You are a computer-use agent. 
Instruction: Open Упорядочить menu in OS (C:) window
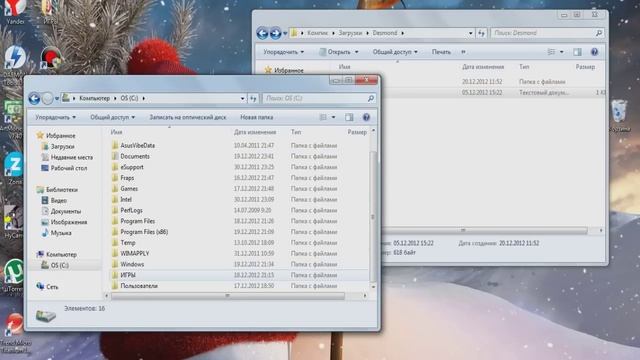(55, 118)
